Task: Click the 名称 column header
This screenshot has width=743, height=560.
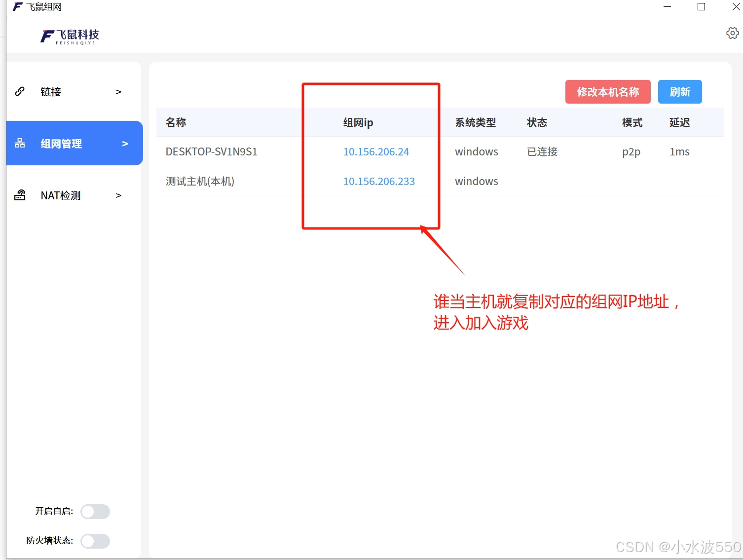Action: pos(176,122)
